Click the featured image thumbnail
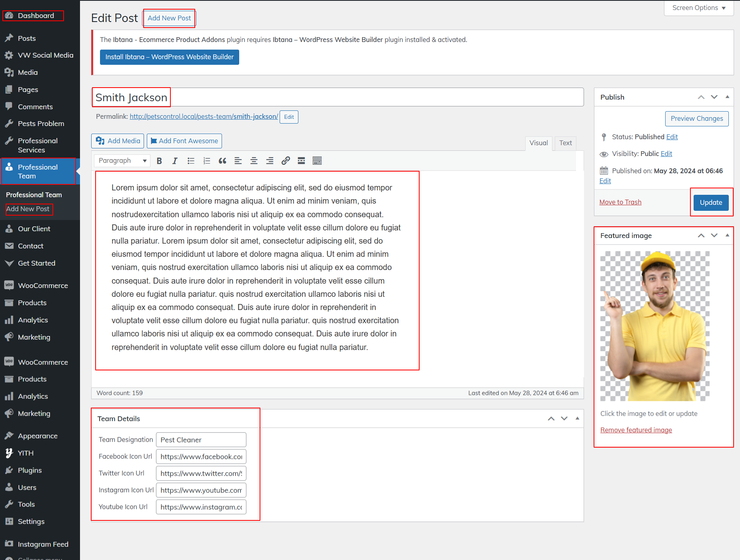The width and height of the screenshot is (740, 560). pyautogui.click(x=655, y=326)
